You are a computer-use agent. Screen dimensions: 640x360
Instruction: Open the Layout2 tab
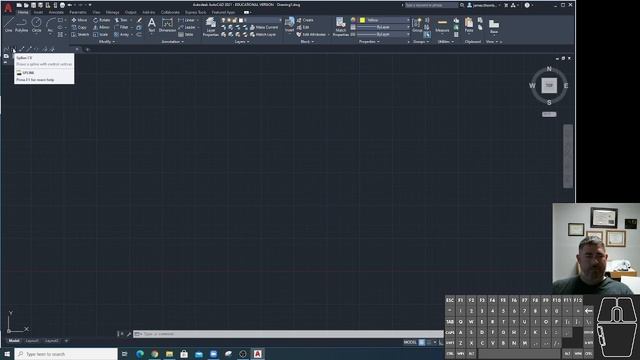[x=51, y=341]
